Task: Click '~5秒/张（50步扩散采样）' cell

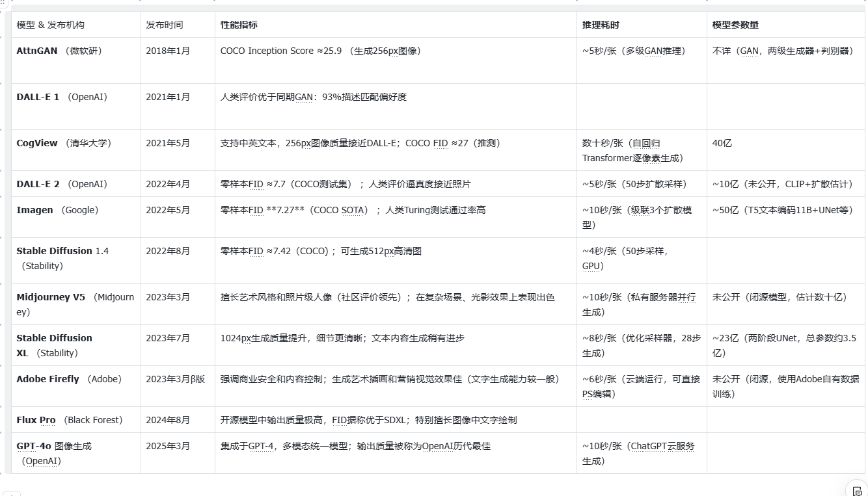Action: [x=642, y=184]
